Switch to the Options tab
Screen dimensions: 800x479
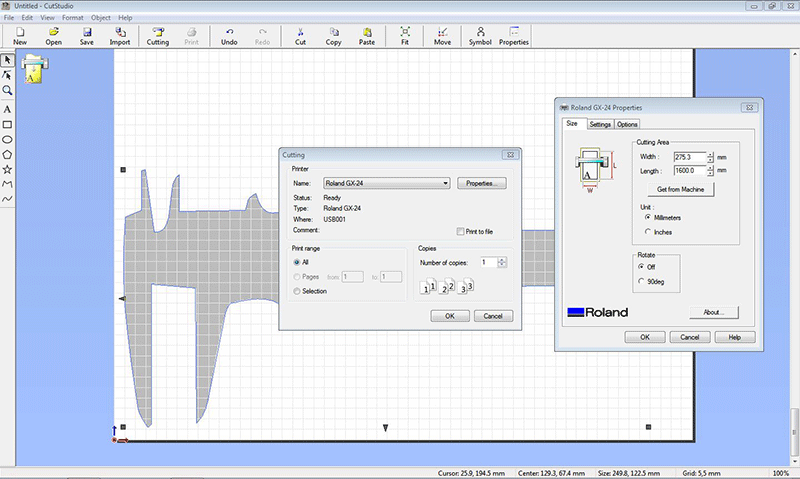point(627,124)
